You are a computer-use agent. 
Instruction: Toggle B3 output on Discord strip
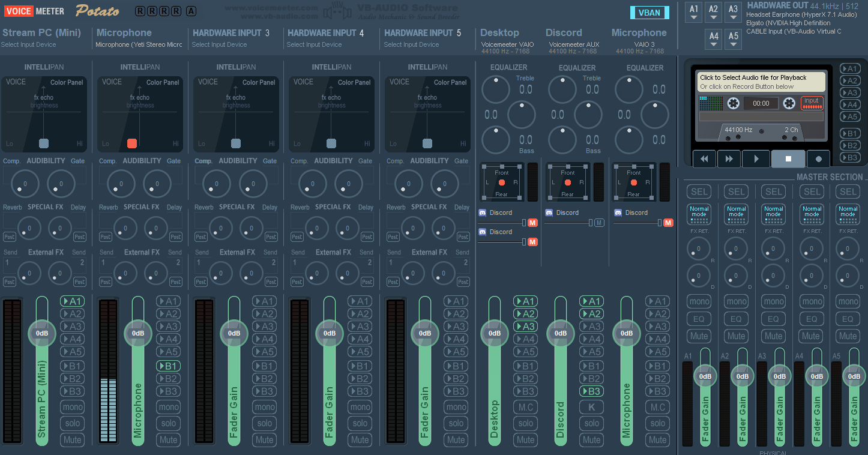click(591, 391)
